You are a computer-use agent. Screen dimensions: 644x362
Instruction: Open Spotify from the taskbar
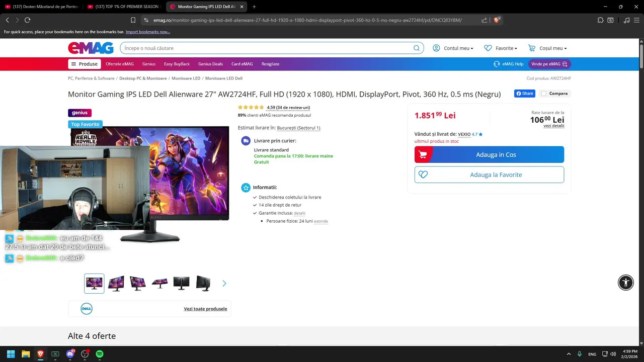pyautogui.click(x=100, y=354)
